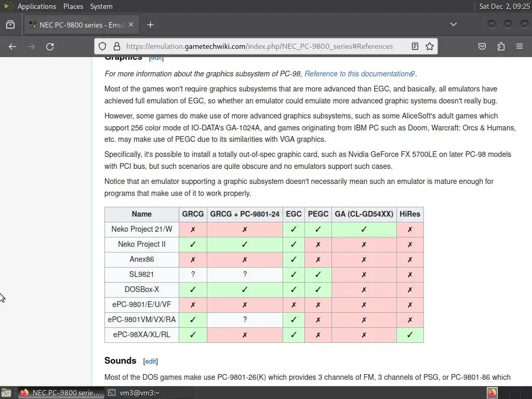Click the GA (CL-GD54XX) column header

pos(364,214)
